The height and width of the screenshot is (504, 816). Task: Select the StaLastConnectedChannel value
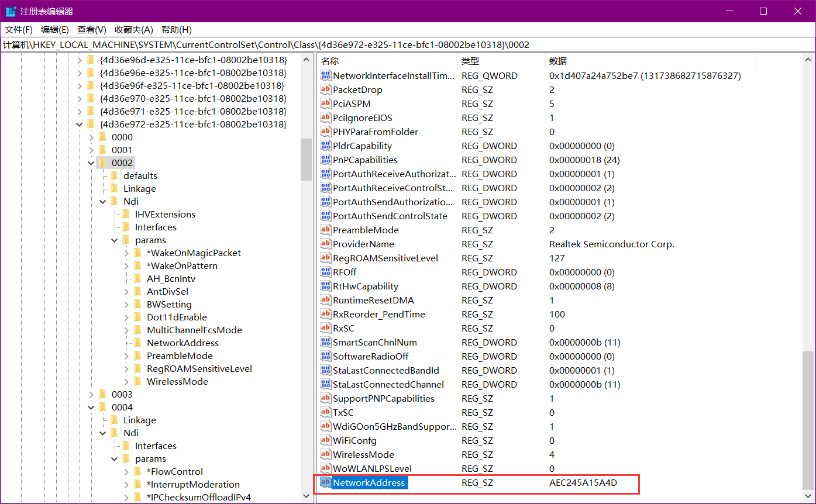388,384
